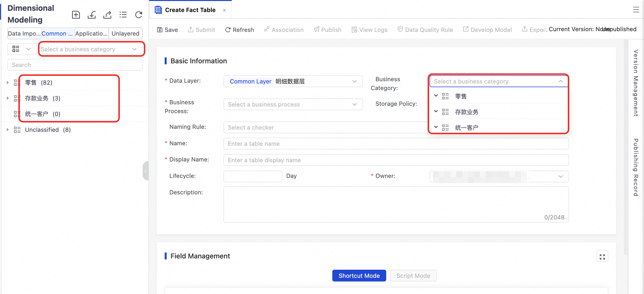The width and height of the screenshot is (644, 294).
Task: Expand 零售 chevron in dropdown list
Action: pos(436,96)
